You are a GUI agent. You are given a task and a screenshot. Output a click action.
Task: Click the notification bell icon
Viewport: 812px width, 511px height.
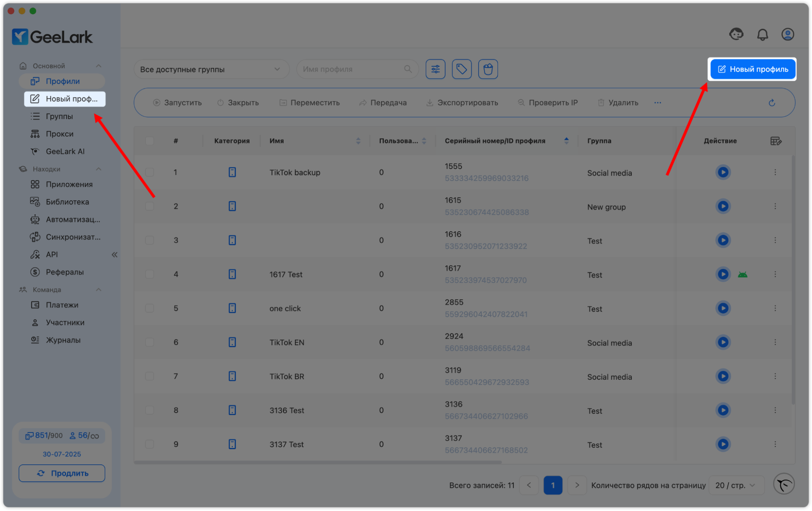(x=762, y=35)
